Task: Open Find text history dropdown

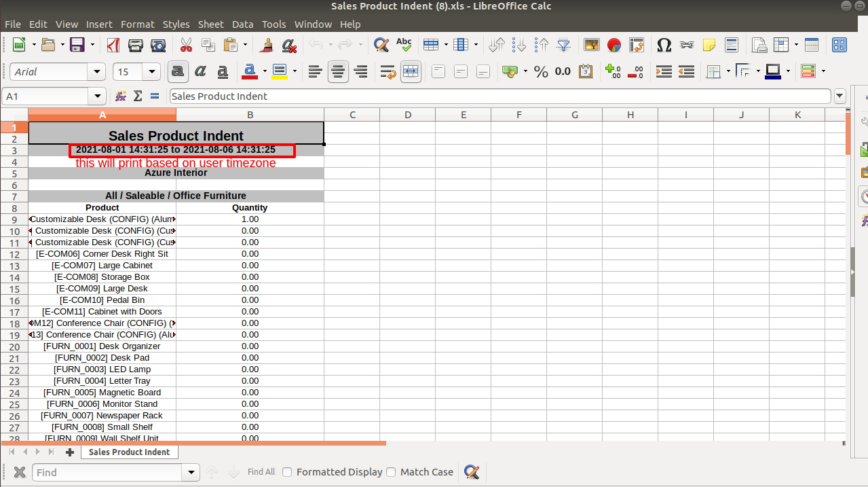Action: coord(191,472)
